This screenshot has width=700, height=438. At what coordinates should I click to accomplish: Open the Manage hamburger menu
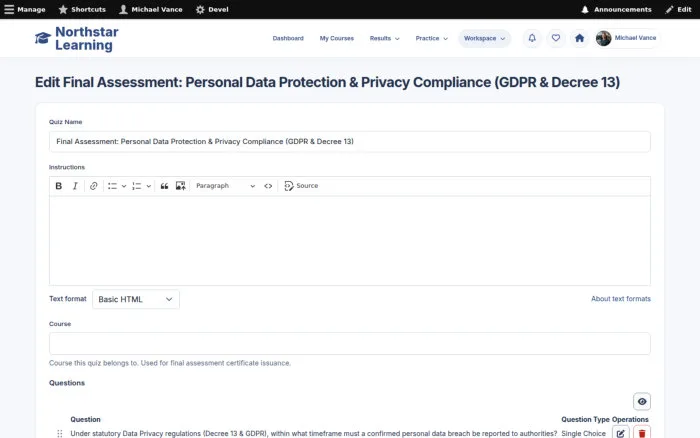(x=25, y=9)
